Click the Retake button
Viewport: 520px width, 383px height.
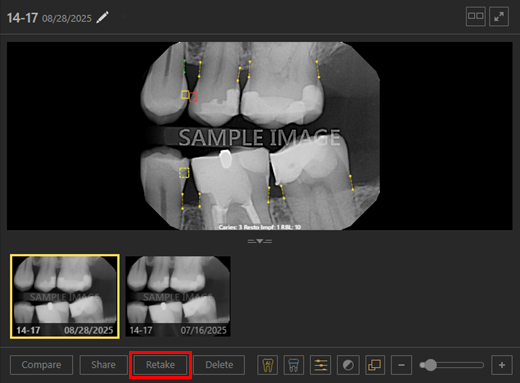pyautogui.click(x=160, y=365)
